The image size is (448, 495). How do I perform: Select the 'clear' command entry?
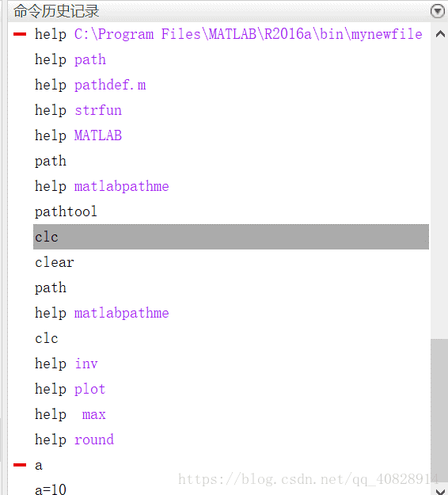tap(55, 262)
